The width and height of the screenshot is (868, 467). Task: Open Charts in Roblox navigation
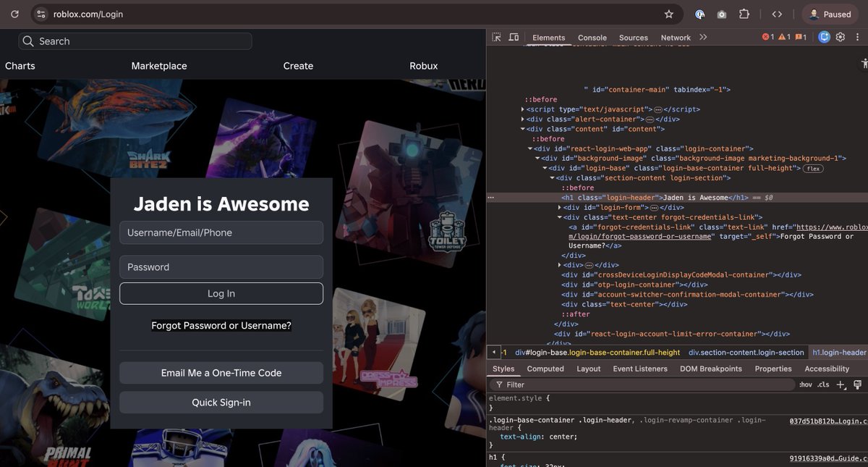[x=20, y=66]
